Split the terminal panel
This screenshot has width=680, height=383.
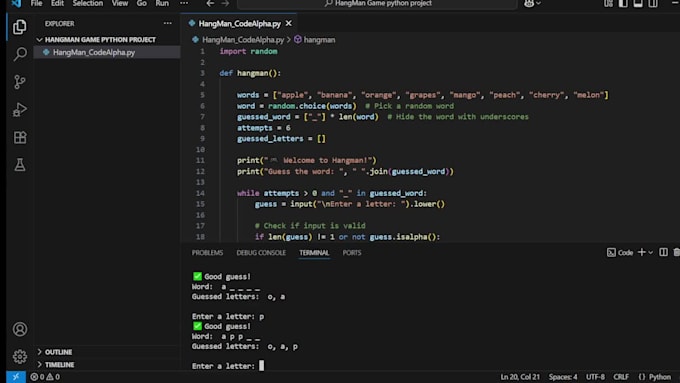(663, 252)
